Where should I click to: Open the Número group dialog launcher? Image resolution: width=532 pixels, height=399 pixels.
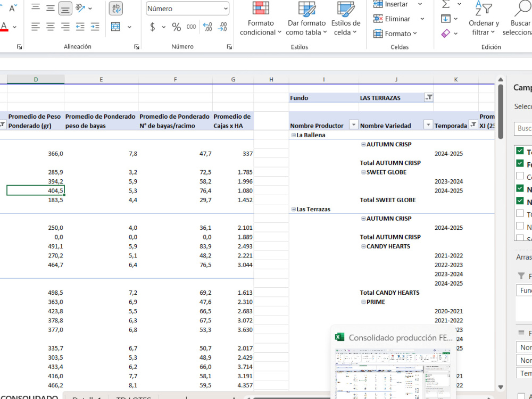tap(229, 47)
